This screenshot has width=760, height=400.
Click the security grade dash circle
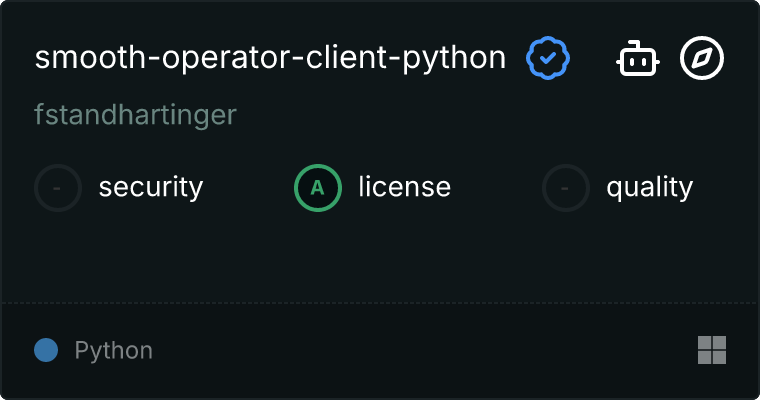pos(58,187)
